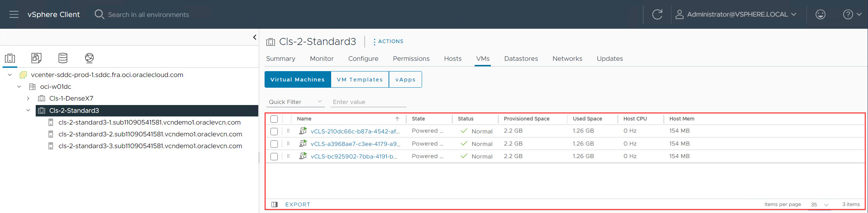Expand the Cls-1-DenseX7 cluster node
This screenshot has height=213, width=868.
28,98
